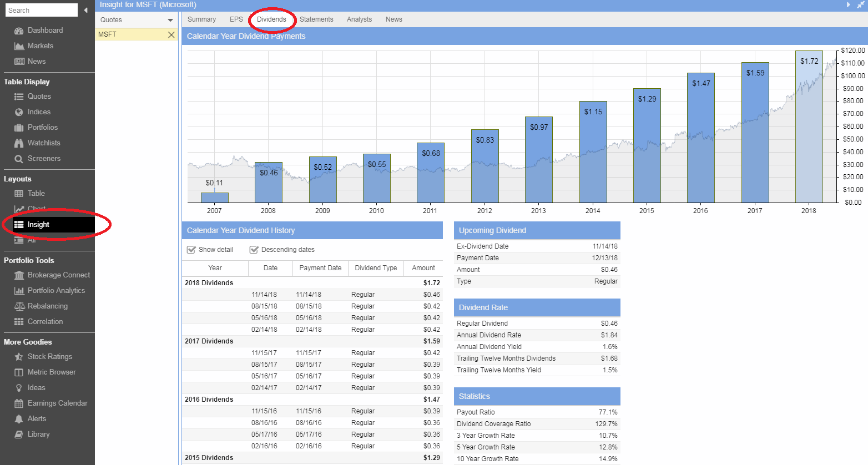Click the Portfolios briefcase icon
Screen dimensions: 868x465
point(19,128)
